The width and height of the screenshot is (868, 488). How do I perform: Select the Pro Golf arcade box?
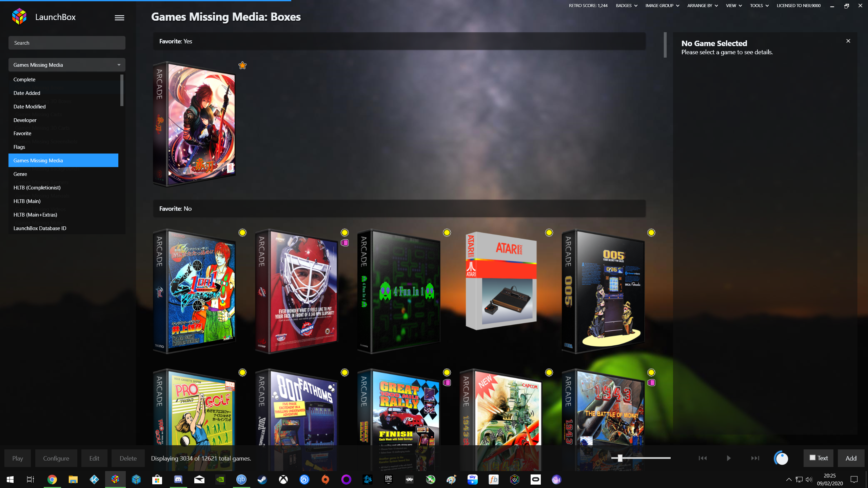point(194,420)
